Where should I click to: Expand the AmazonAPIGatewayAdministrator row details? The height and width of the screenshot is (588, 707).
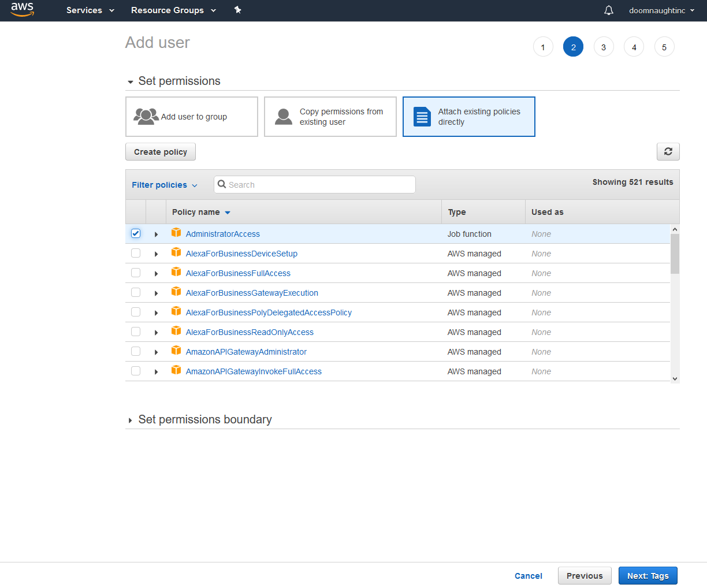pyautogui.click(x=156, y=352)
